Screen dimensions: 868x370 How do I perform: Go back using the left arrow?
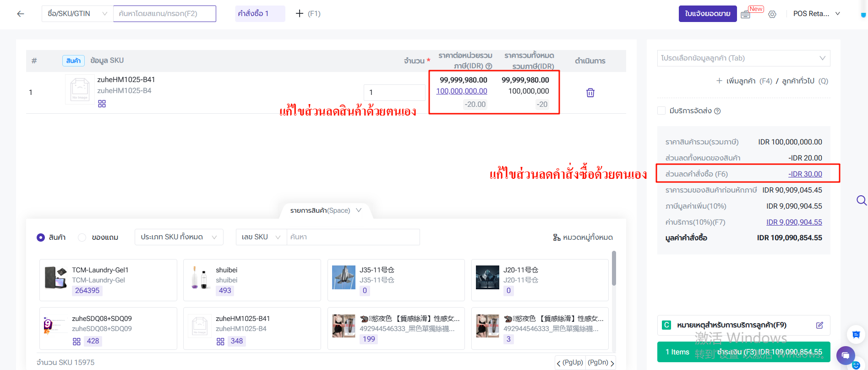(21, 14)
